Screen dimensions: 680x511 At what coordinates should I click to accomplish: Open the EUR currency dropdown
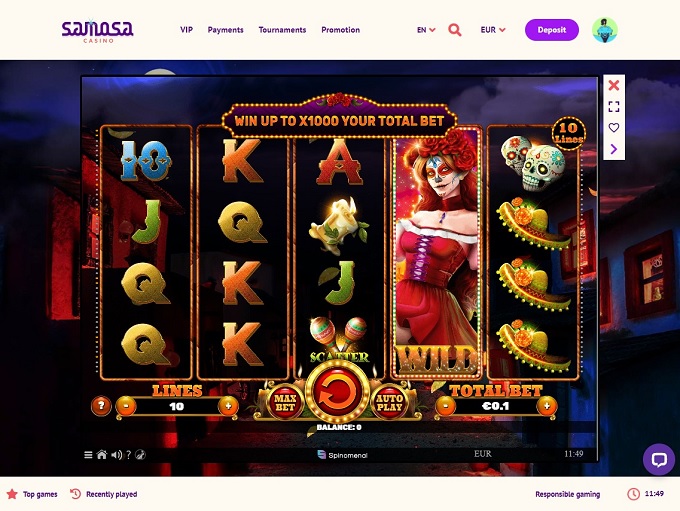click(493, 30)
